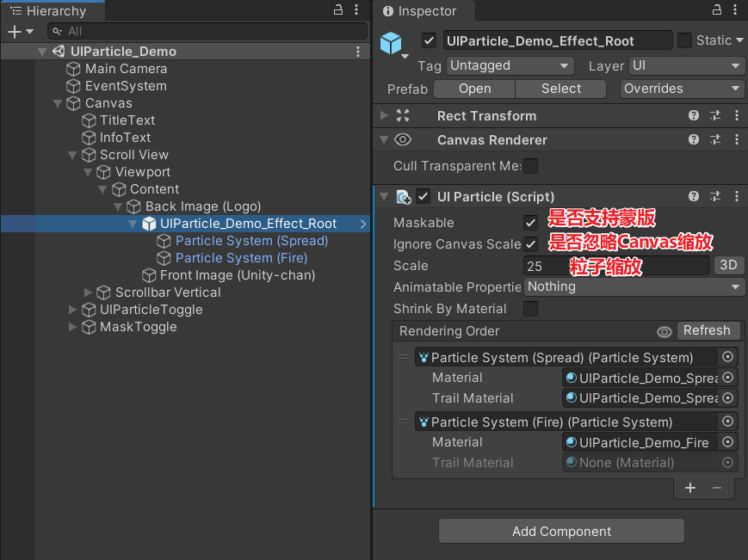Viewport: 748px width, 560px height.
Task: Collapse the Scroll View node
Action: tap(72, 155)
